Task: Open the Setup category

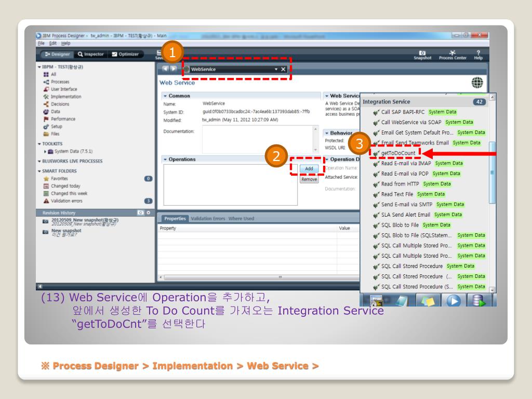Action: tap(52, 127)
